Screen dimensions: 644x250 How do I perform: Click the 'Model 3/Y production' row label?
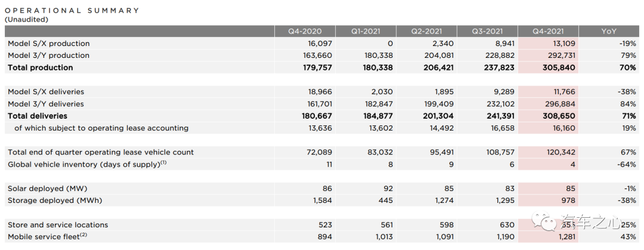coord(48,55)
